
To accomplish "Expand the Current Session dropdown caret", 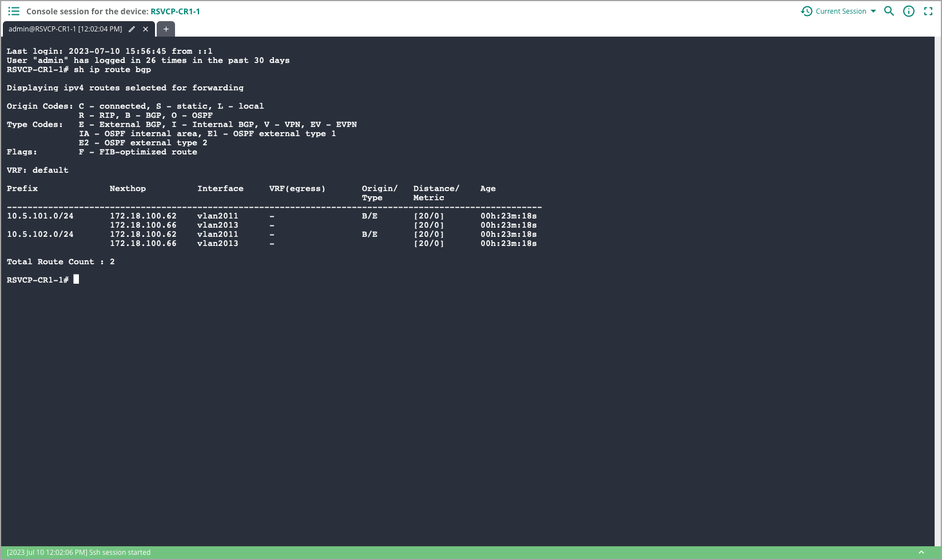I will (x=873, y=11).
